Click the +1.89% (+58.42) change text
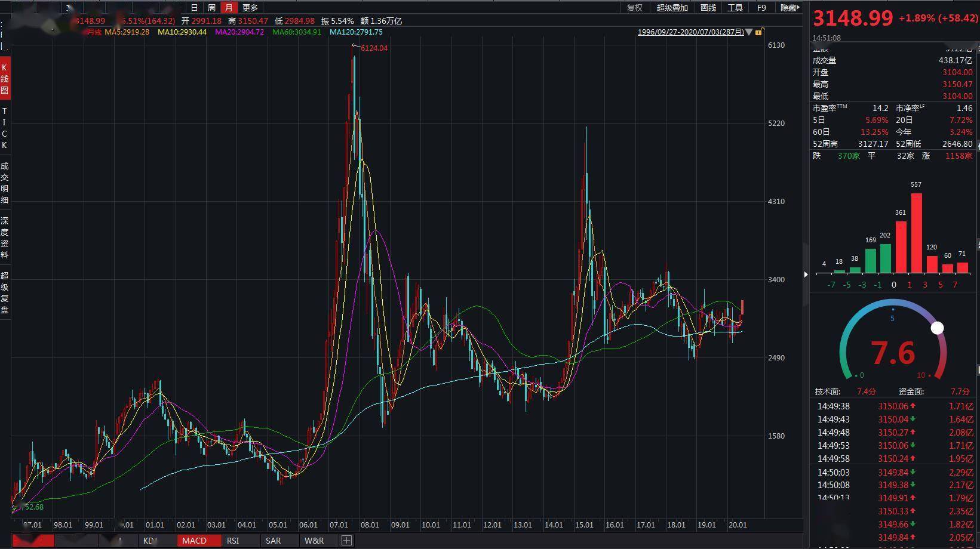The height and width of the screenshot is (549, 980). click(938, 18)
